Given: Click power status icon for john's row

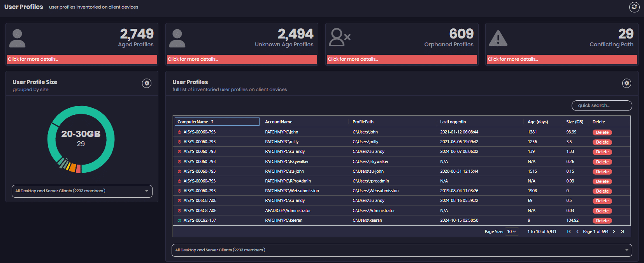Looking at the screenshot, I should (x=179, y=132).
